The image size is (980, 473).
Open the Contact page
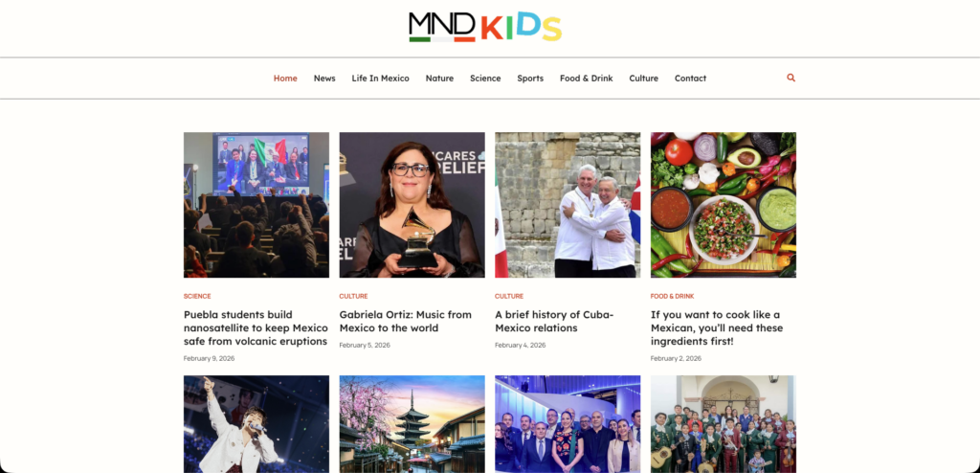pos(690,79)
